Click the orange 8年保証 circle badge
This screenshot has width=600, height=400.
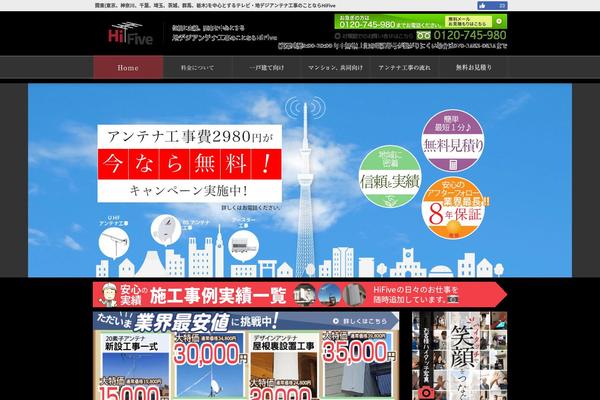[x=453, y=209]
